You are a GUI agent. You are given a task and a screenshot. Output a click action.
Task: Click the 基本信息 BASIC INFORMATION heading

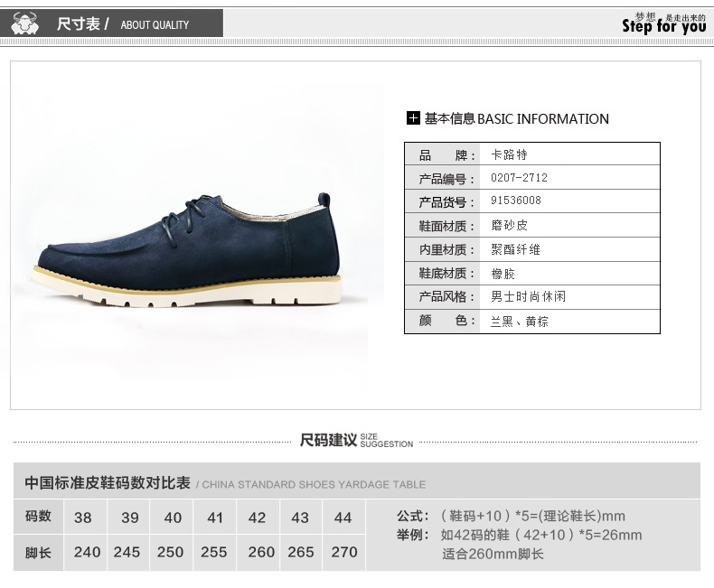516,119
